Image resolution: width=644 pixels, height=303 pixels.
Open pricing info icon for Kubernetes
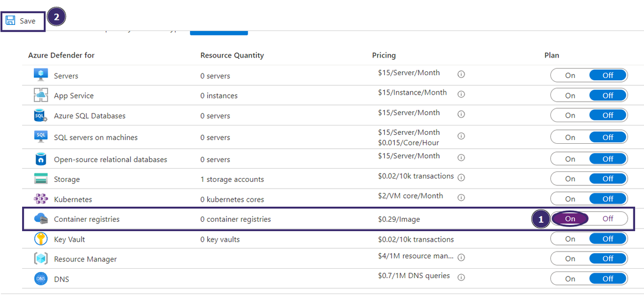tap(461, 197)
